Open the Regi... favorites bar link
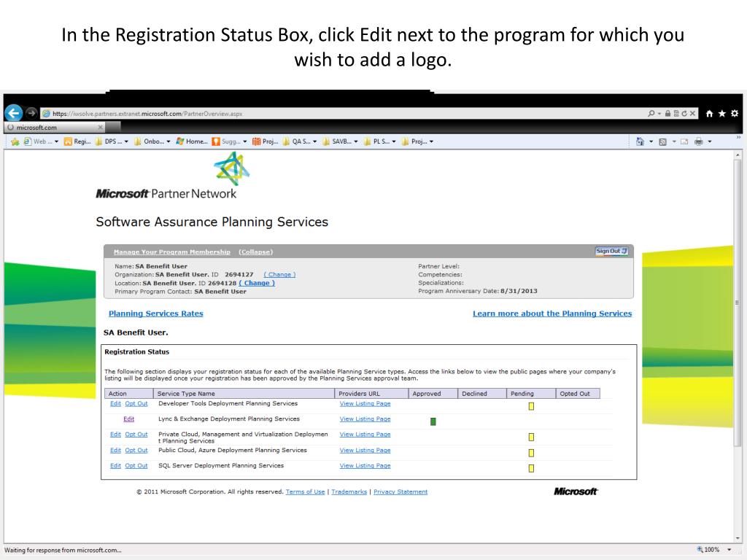Image resolution: width=747 pixels, height=560 pixels. (x=77, y=141)
